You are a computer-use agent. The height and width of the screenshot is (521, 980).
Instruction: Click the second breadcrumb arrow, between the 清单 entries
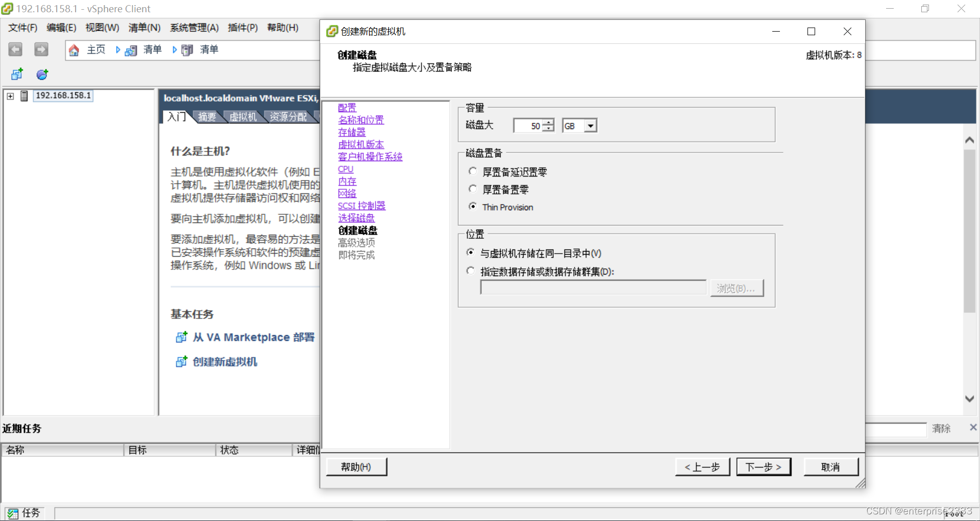[175, 49]
